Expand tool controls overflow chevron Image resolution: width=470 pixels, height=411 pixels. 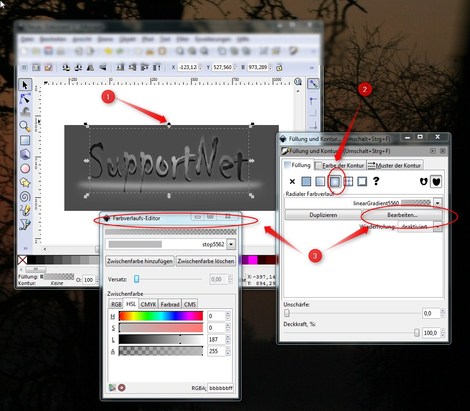(x=312, y=68)
